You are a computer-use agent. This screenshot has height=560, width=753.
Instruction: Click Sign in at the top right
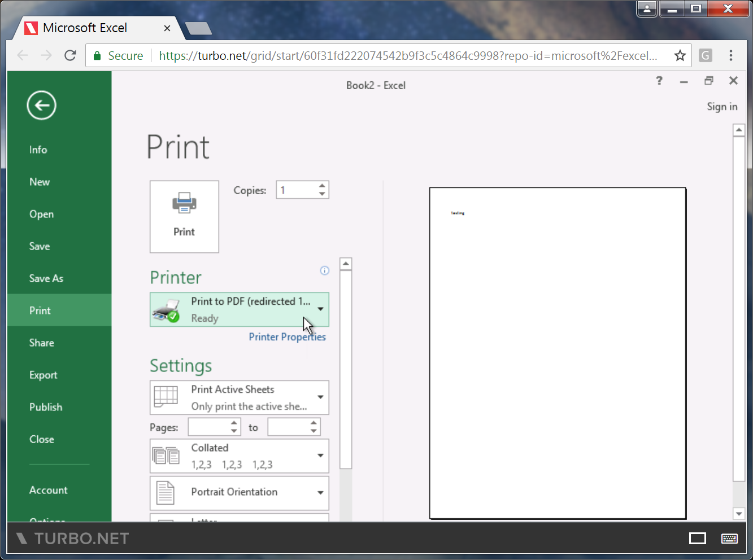tap(722, 106)
